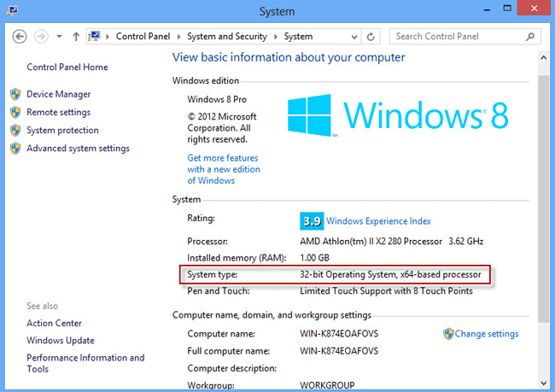This screenshot has height=392, width=555.
Task: Expand the chevron after Control Panel breadcrumb
Action: click(x=178, y=37)
